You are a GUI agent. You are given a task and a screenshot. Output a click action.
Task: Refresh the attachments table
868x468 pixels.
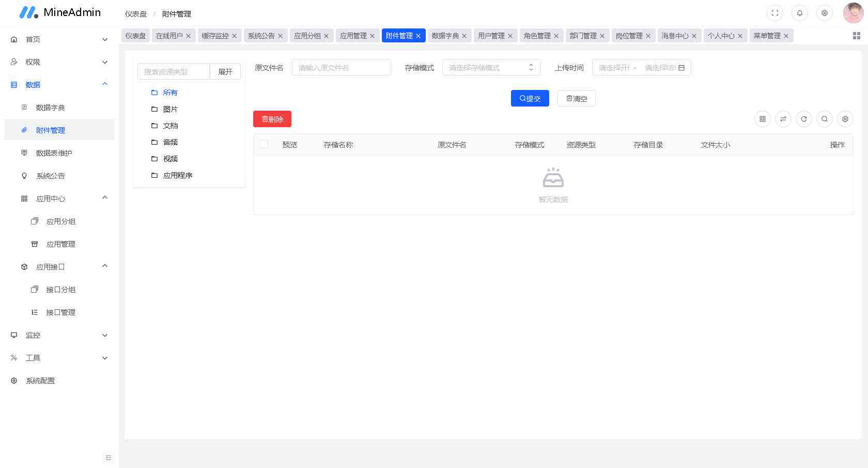pos(804,119)
